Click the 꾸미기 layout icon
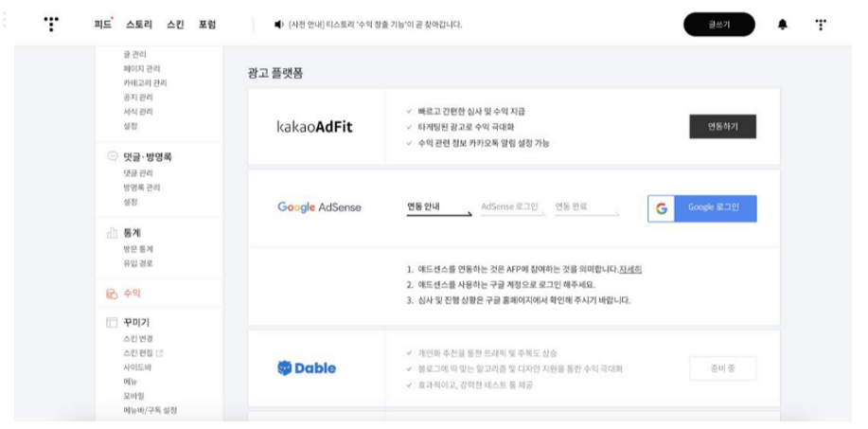868x429 pixels. click(x=112, y=322)
